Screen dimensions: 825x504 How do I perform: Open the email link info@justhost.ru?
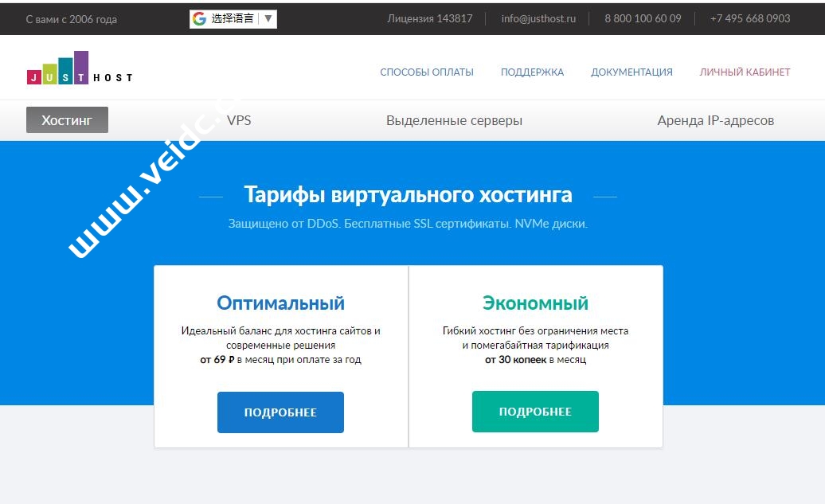(x=538, y=18)
